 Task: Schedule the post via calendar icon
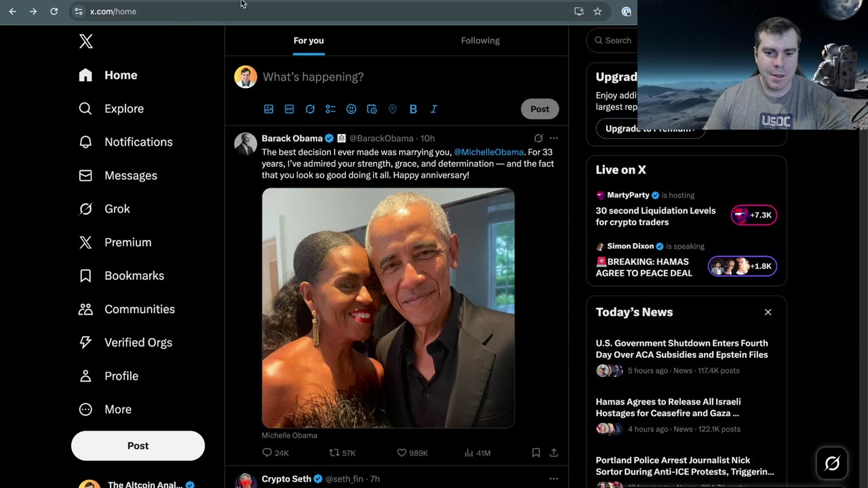coord(372,109)
